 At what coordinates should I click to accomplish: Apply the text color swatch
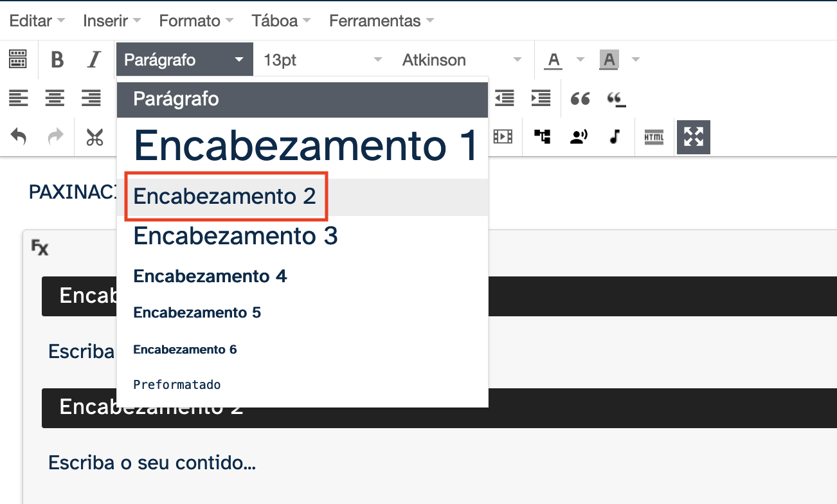553,59
